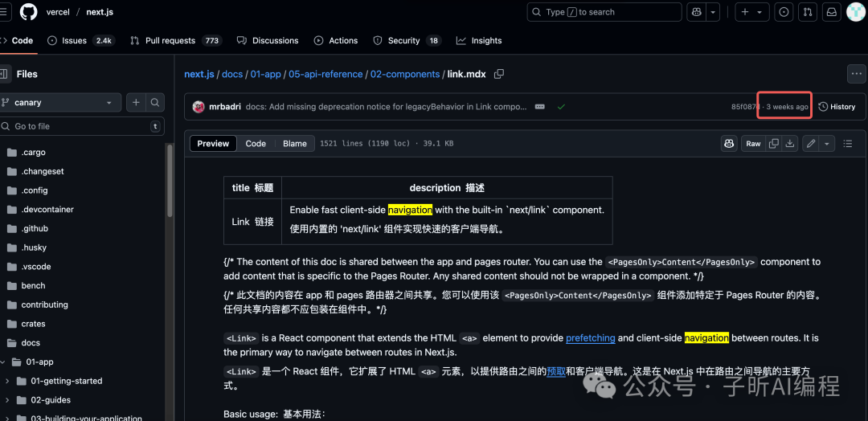Select the Blame view tab

click(x=294, y=143)
